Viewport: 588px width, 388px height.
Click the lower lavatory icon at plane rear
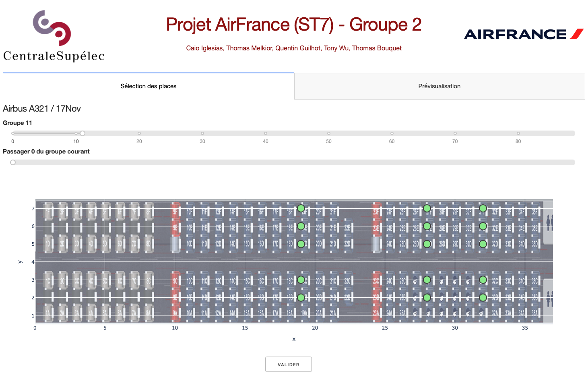pos(549,299)
